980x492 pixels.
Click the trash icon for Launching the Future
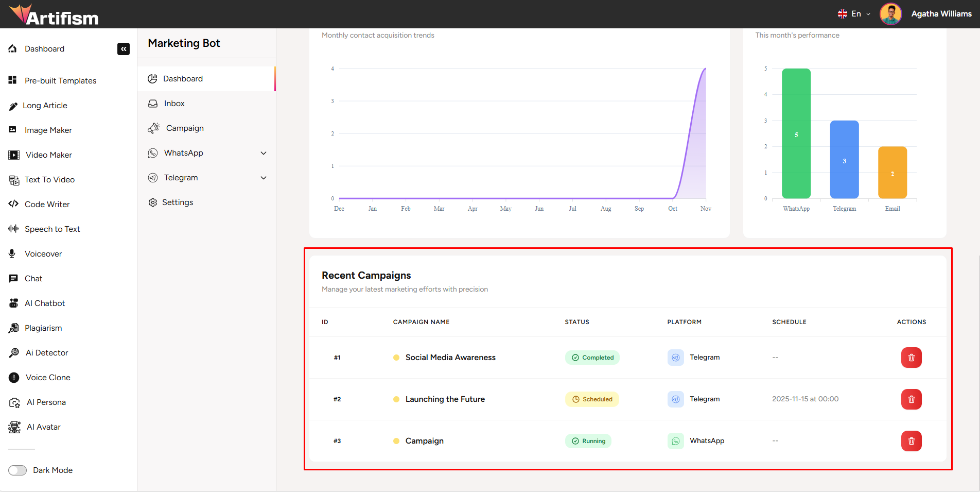pos(911,399)
